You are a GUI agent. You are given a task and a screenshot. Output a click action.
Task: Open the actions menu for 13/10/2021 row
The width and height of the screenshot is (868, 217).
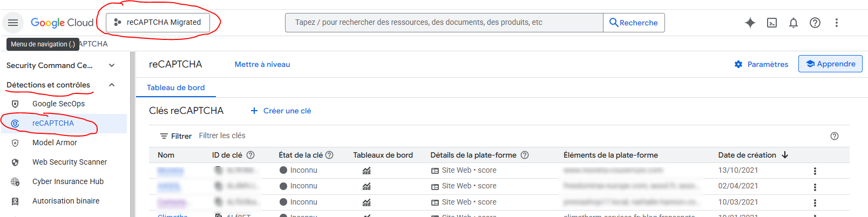coord(815,171)
